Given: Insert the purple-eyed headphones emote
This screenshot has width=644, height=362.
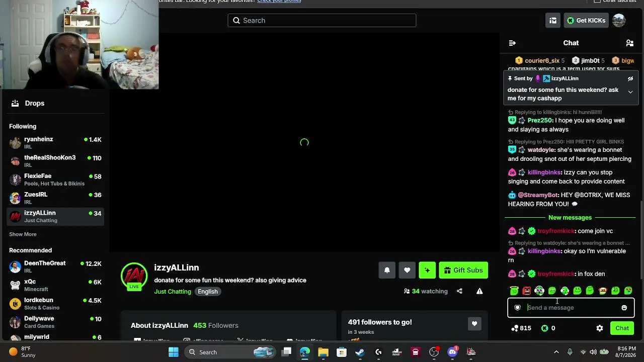Looking at the screenshot, I should tap(539, 291).
